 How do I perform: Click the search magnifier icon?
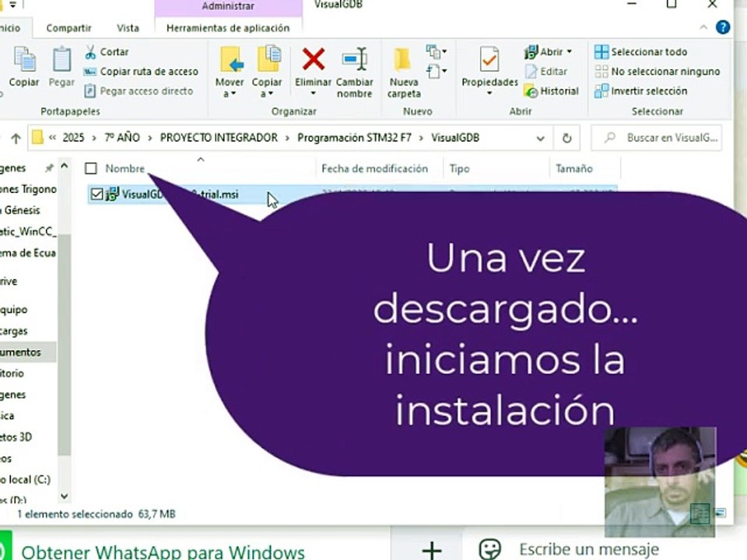pos(609,138)
